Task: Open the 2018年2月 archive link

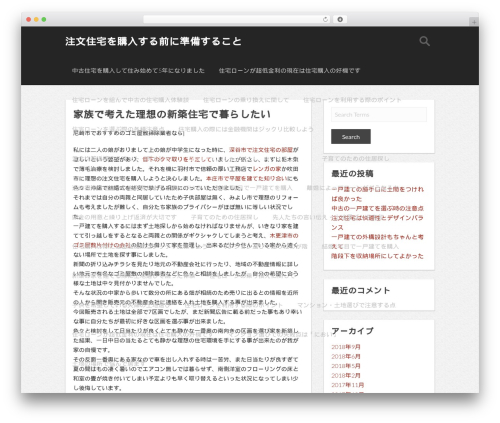Action: point(346,376)
